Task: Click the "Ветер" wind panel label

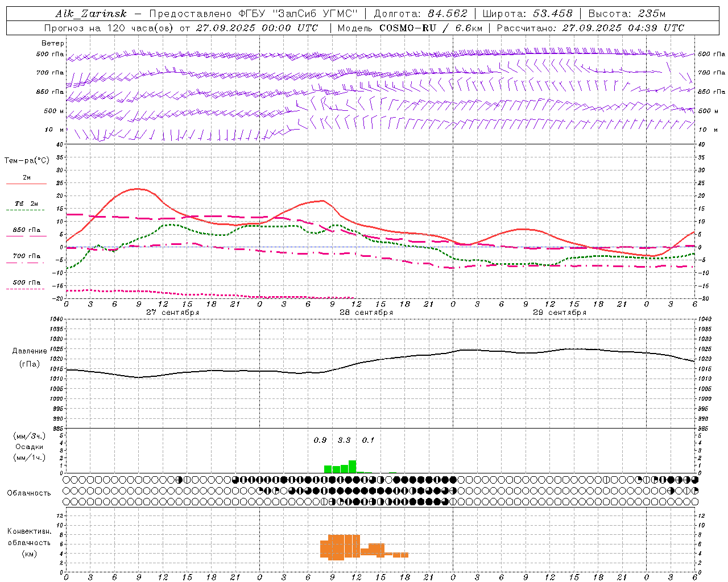Action: click(53, 43)
